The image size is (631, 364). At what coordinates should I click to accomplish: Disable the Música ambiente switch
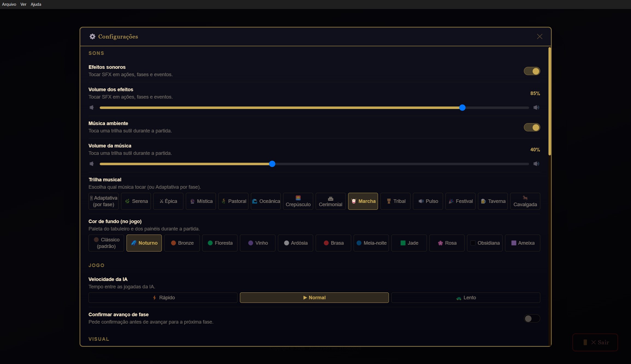pos(532,127)
